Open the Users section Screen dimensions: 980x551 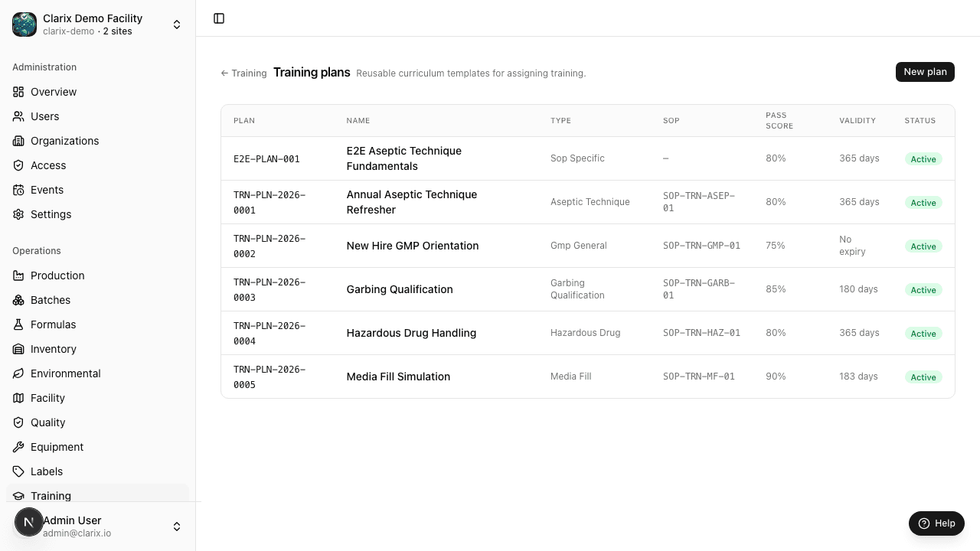[97, 116]
